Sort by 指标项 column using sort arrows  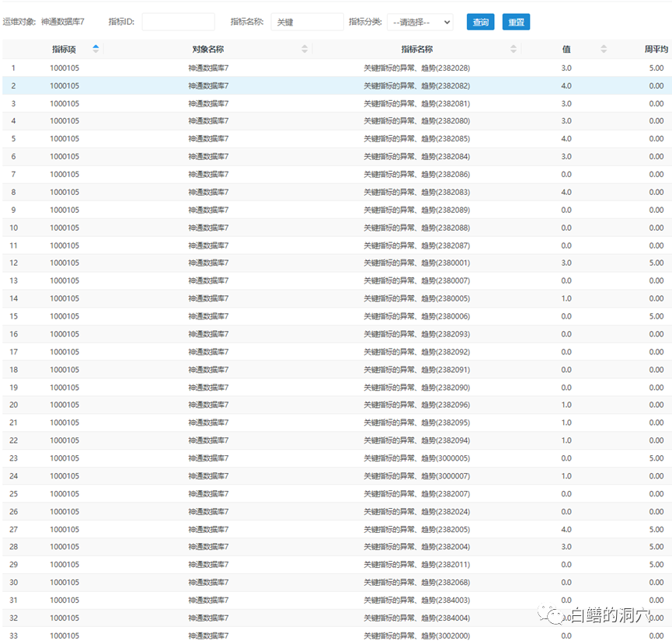pos(96,49)
